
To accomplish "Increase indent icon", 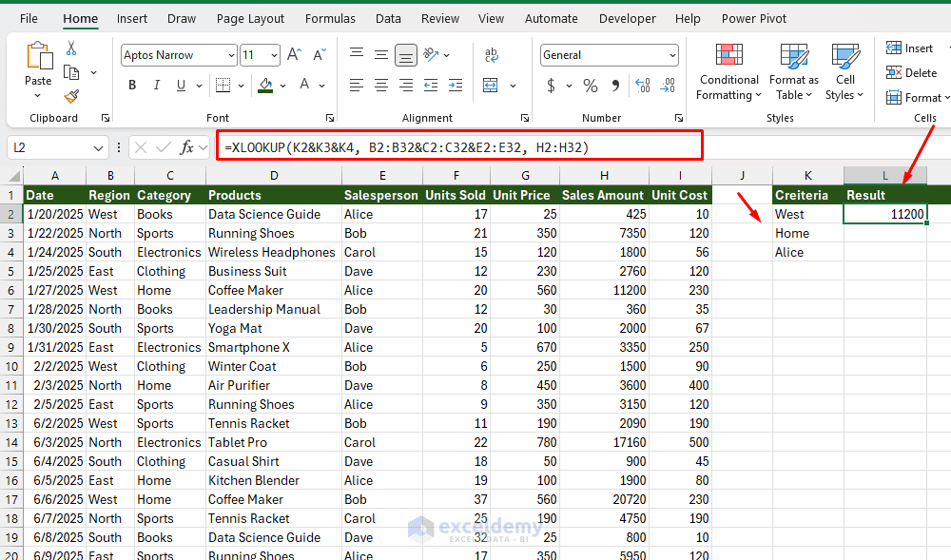I will coord(455,85).
